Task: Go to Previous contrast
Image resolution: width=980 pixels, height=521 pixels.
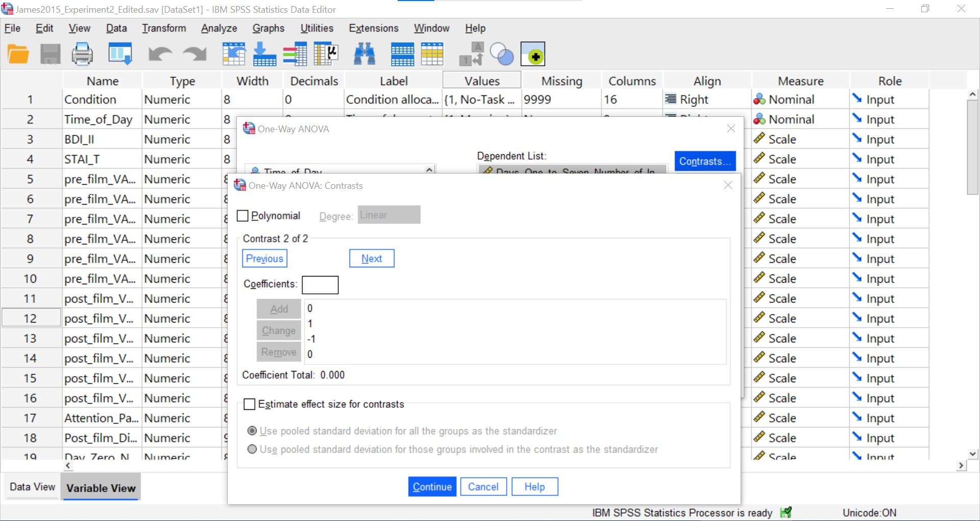Action: 264,258
